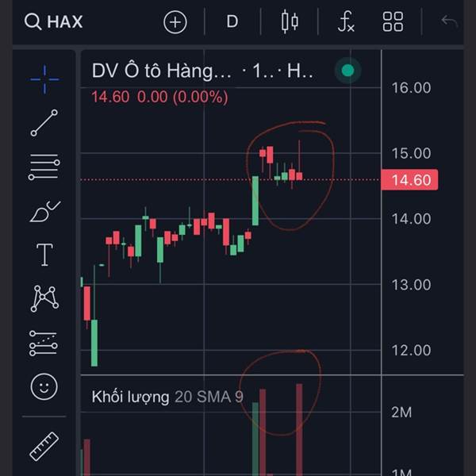The width and height of the screenshot is (476, 476).
Task: Select the trend line drawing tool
Action: (x=44, y=123)
